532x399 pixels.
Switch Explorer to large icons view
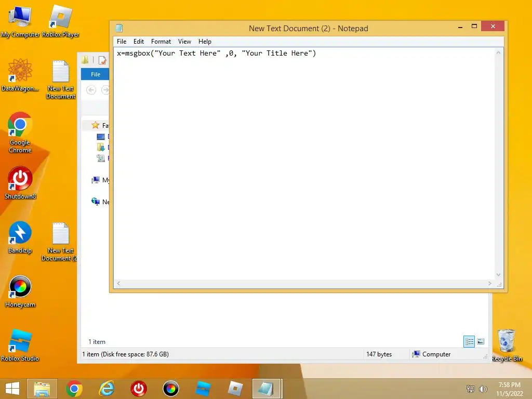[481, 342]
